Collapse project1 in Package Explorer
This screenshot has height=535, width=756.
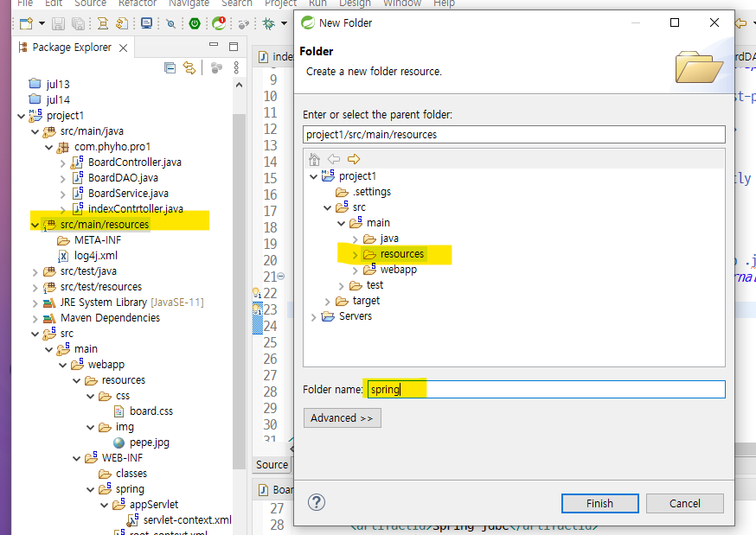coord(21,116)
